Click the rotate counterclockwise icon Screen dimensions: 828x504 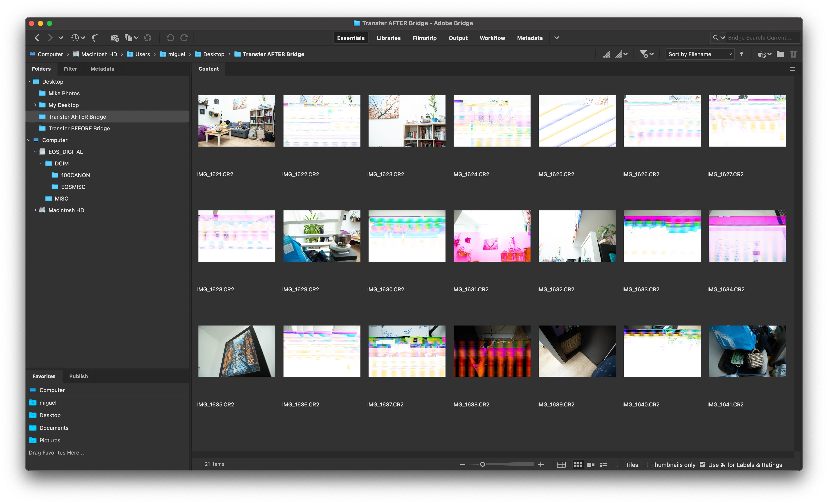pos(170,38)
